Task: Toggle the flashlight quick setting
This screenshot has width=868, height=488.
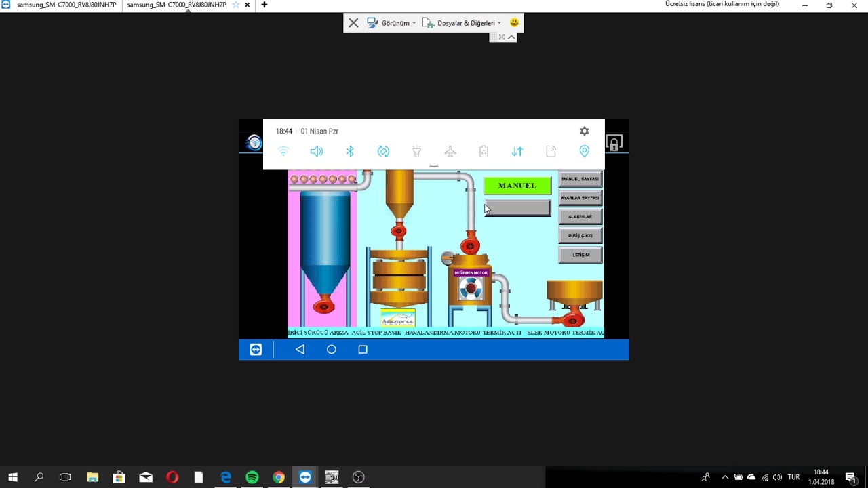Action: [x=417, y=152]
